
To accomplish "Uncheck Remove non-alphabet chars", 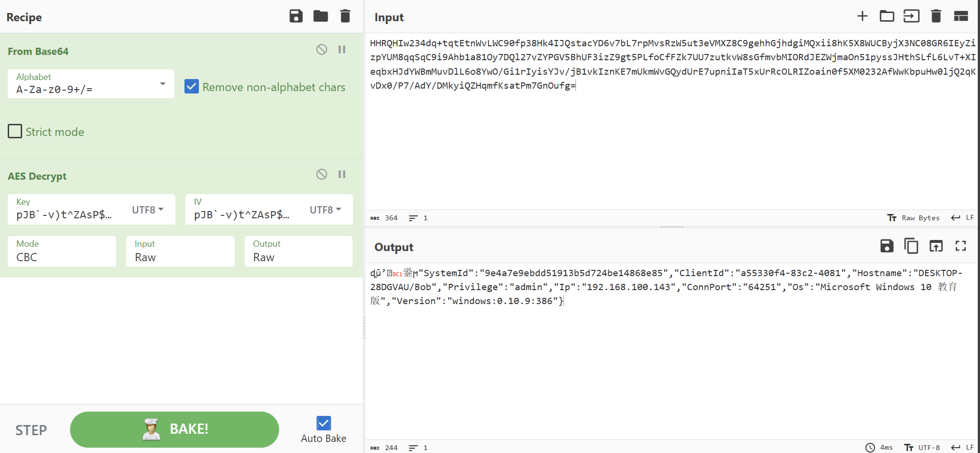I will [192, 87].
